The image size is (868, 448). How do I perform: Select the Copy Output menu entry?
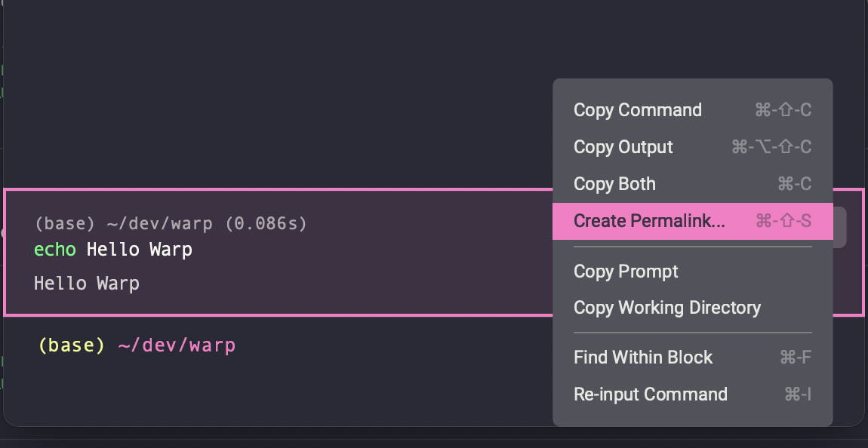click(x=693, y=147)
